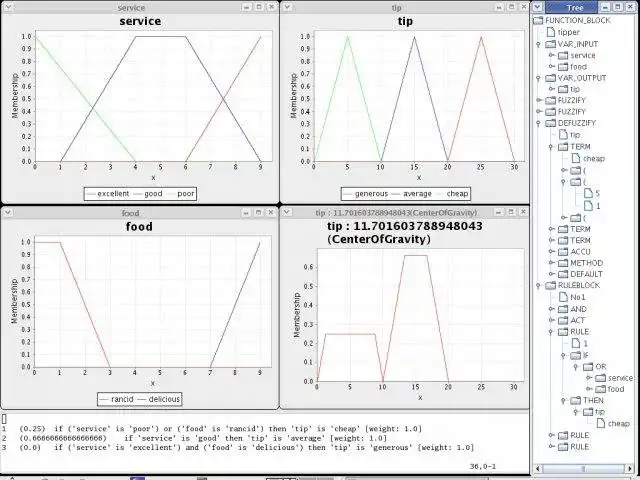Viewport: 640px width, 480px height.
Task: Collapse the DEFUZZIFY node
Action: tap(538, 123)
